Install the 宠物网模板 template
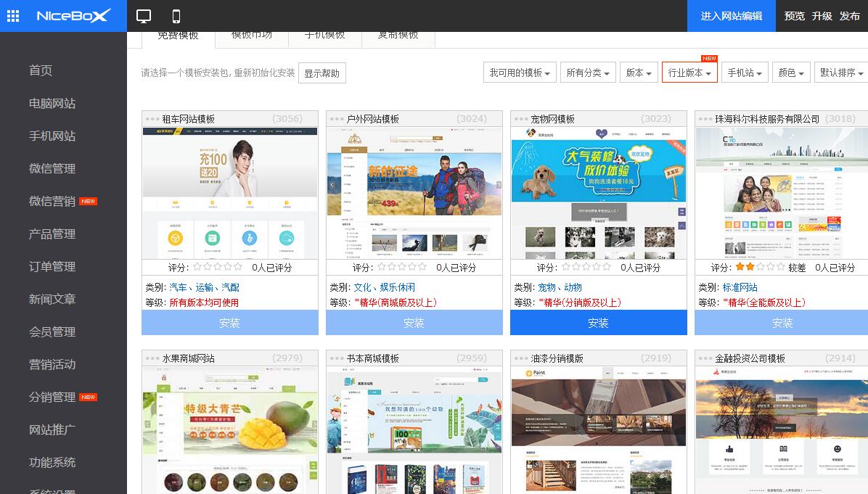The image size is (868, 494). pyautogui.click(x=599, y=323)
